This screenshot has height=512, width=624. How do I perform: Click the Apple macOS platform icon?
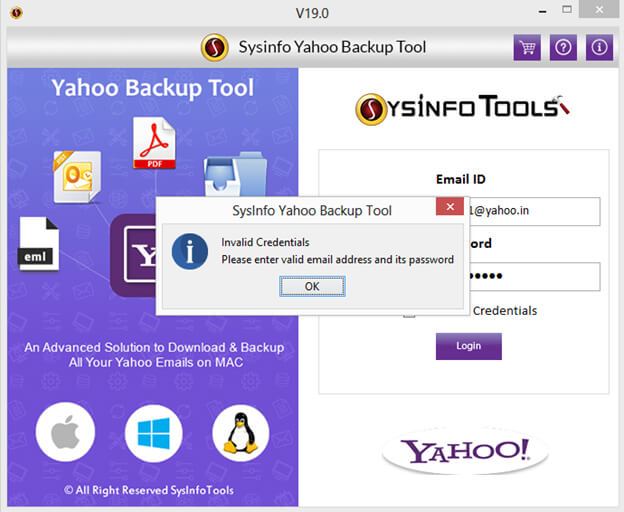(x=65, y=432)
